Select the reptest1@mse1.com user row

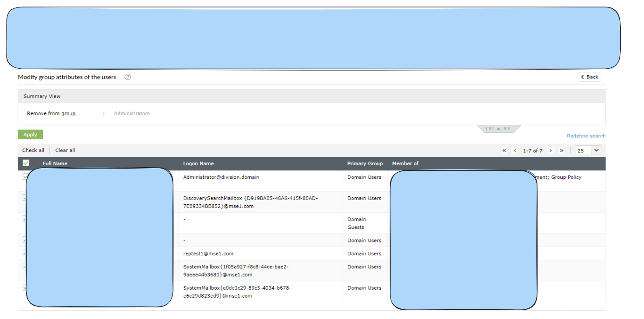(x=208, y=254)
